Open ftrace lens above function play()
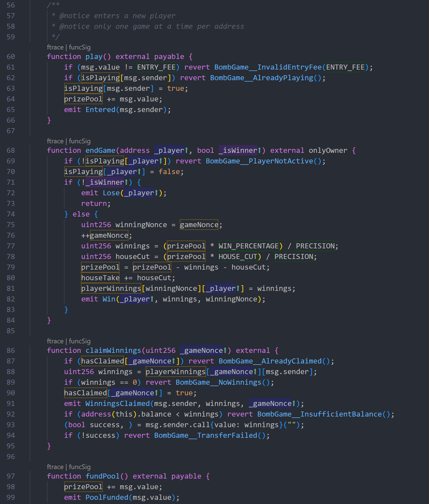The image size is (429, 504). [55, 47]
